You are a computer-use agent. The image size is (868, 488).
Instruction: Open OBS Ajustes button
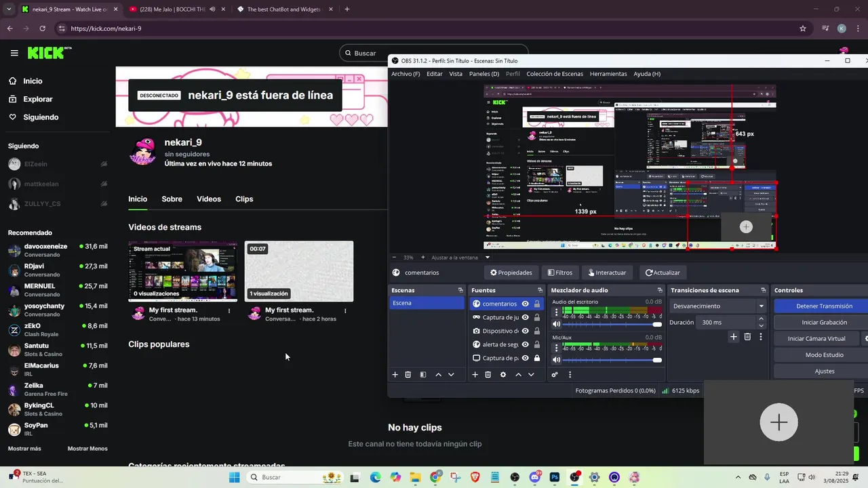click(824, 371)
